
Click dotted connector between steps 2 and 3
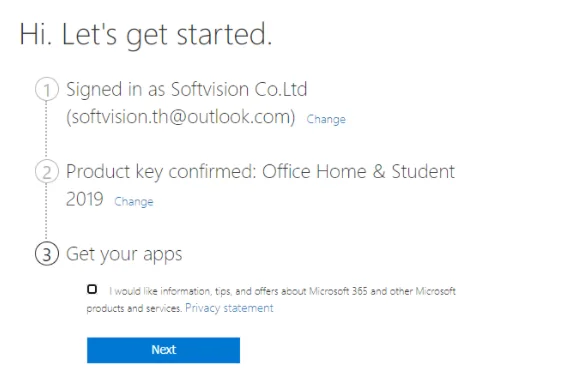(46, 212)
